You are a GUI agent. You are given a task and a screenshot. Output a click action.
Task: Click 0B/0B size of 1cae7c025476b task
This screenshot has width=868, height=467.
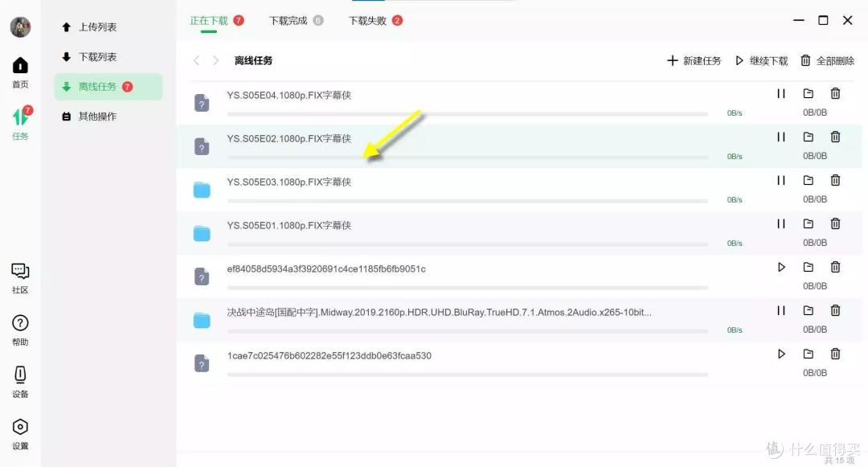815,373
